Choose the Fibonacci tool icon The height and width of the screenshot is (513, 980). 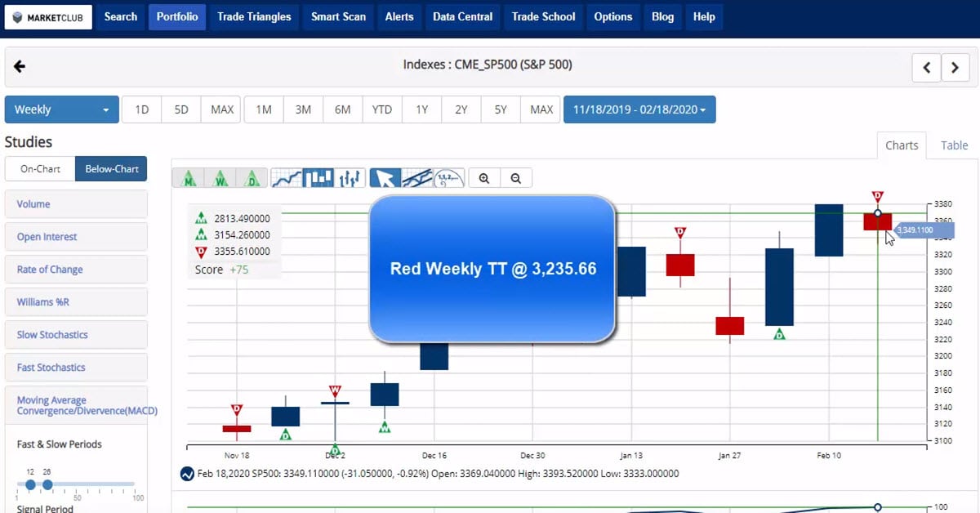[x=448, y=178]
